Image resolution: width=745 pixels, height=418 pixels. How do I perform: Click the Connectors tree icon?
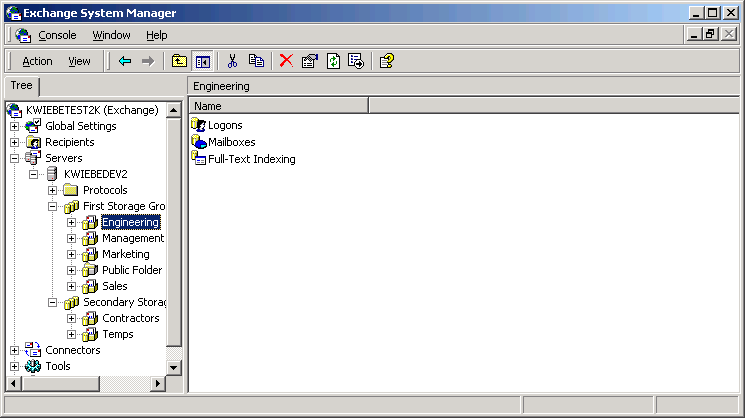coord(33,350)
